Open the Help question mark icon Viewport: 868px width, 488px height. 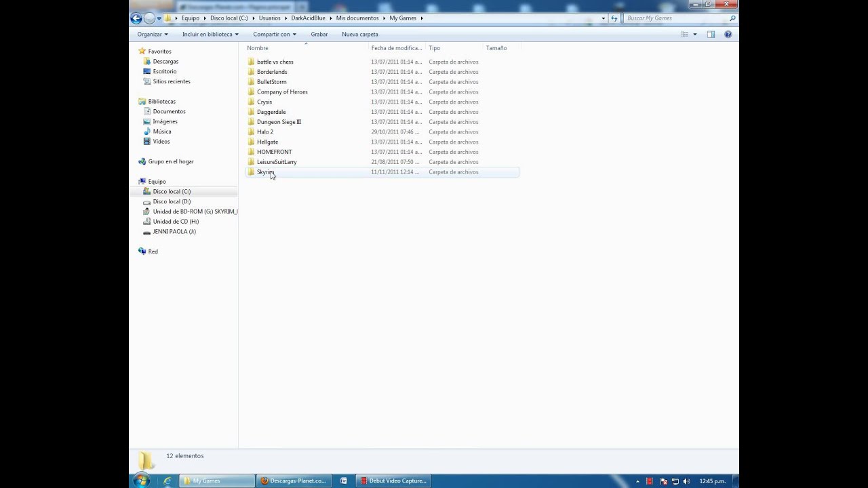728,34
